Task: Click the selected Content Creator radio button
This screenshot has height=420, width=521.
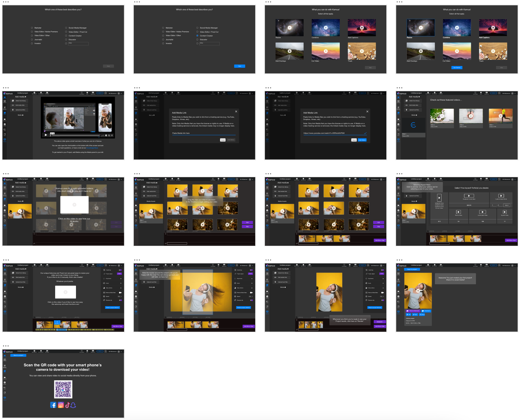Action: coord(197,35)
